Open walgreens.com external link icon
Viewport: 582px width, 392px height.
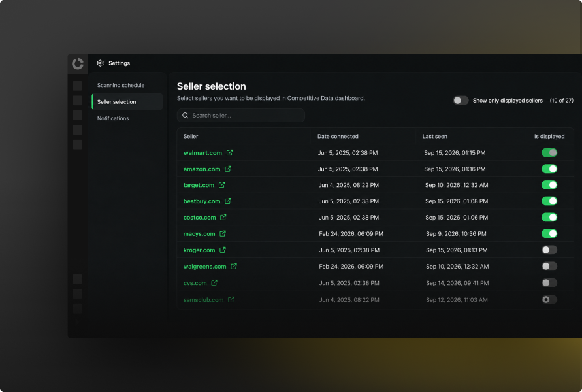[233, 266]
